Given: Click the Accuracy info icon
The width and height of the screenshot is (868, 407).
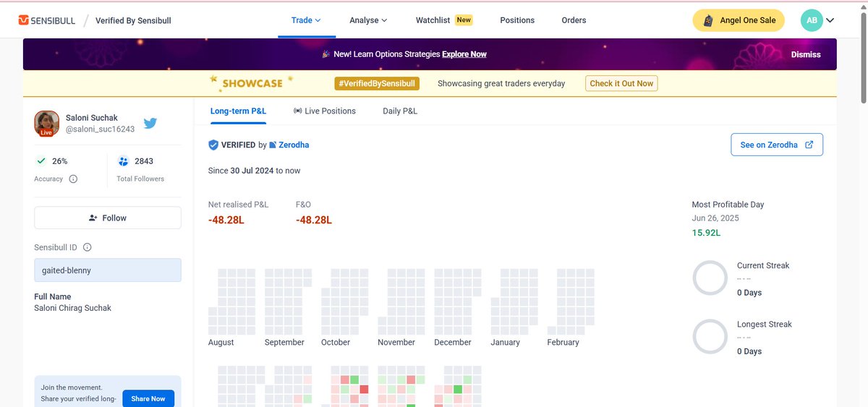Looking at the screenshot, I should (73, 179).
